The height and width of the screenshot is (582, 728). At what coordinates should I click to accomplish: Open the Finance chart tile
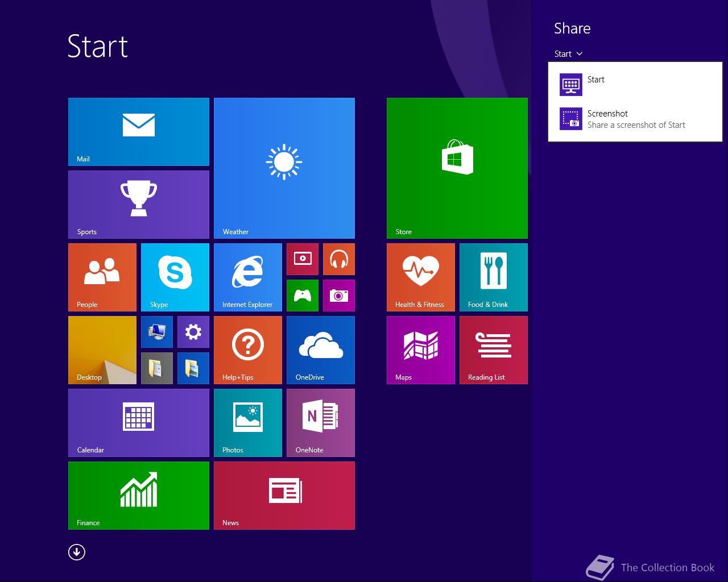tap(139, 496)
